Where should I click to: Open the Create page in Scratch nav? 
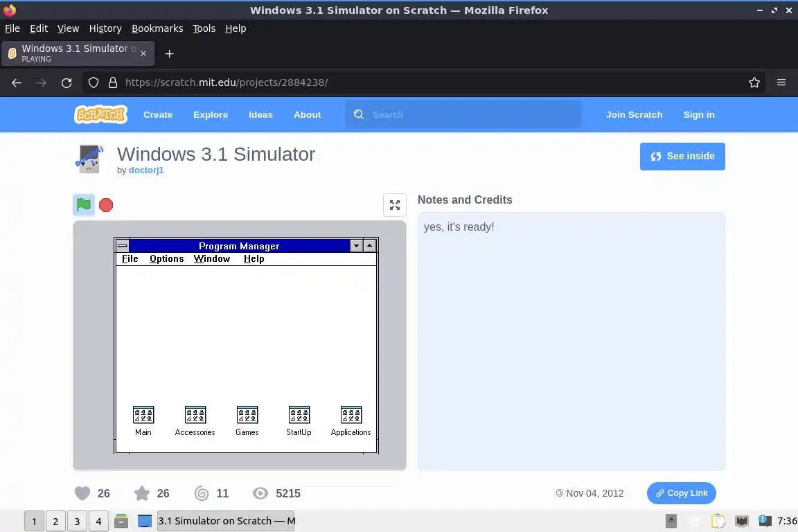point(158,114)
